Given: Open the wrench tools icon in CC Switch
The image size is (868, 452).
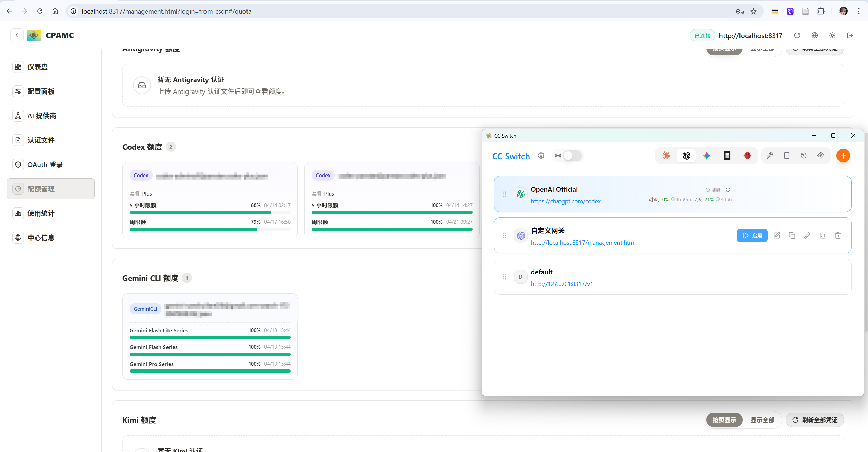Looking at the screenshot, I should [770, 156].
